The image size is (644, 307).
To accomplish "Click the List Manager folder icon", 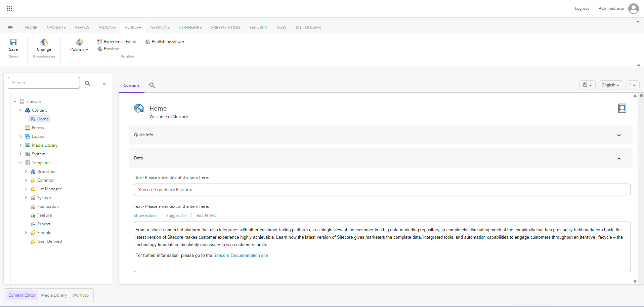I will point(33,189).
